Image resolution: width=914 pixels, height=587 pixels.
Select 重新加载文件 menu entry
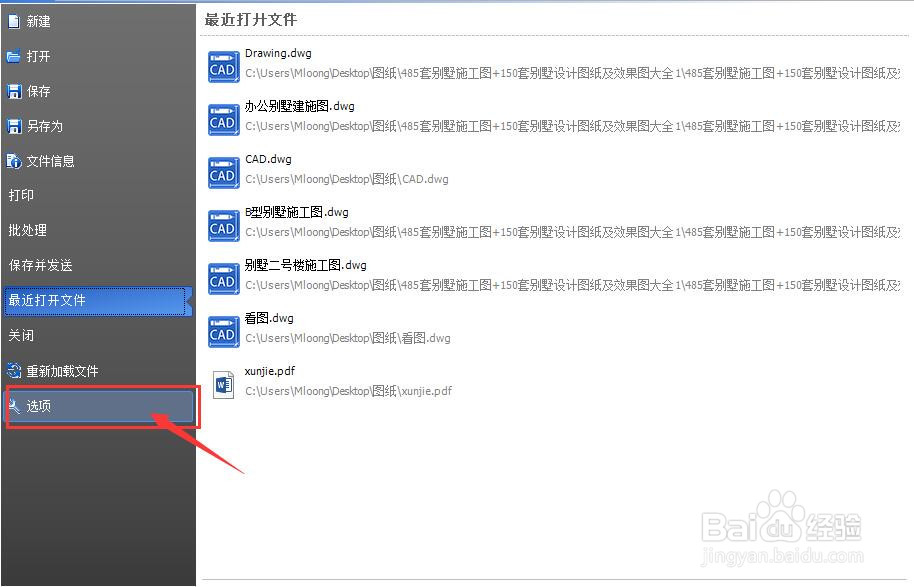click(x=98, y=371)
